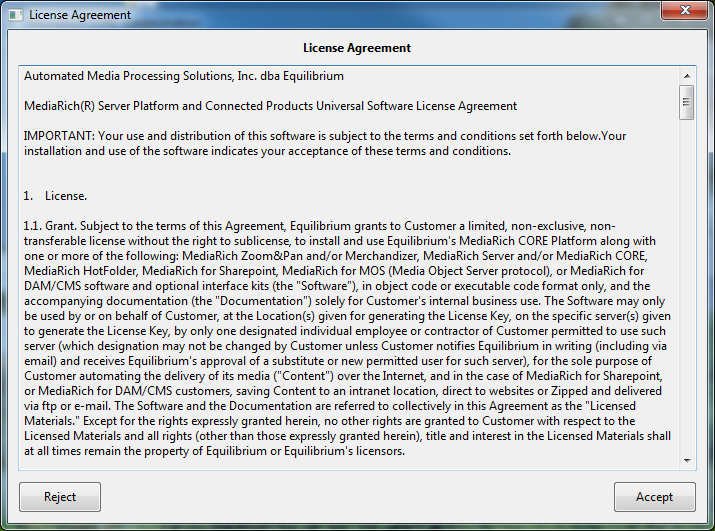Click the line starting "DAM/CMS software and optional"
Viewport: 715px width, 531px height.
(337, 286)
